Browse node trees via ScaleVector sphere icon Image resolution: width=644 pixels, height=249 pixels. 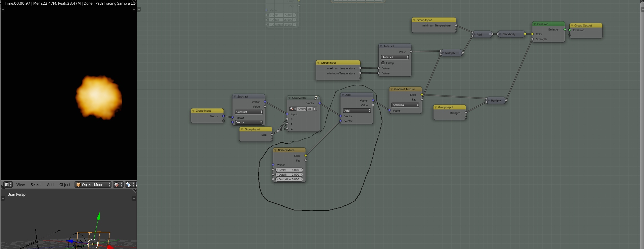[x=293, y=109]
